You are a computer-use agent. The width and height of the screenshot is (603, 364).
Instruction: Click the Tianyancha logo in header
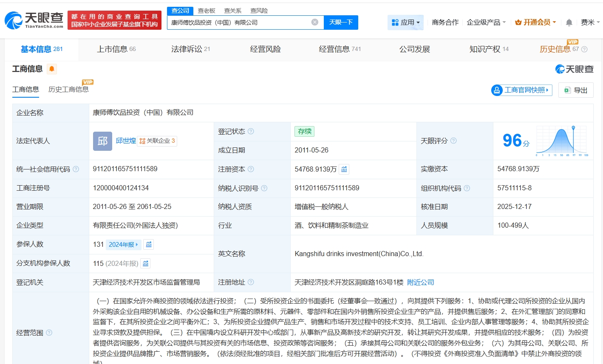[x=34, y=20]
